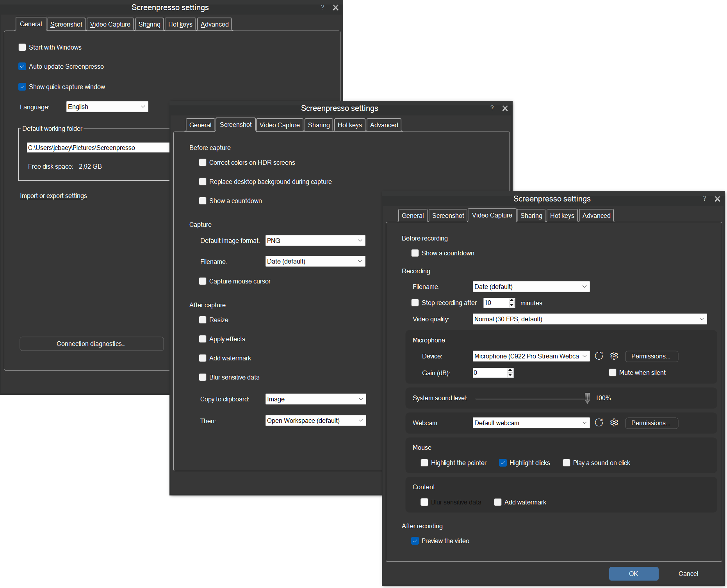This screenshot has height=588, width=727.
Task: Enable Play a sound on click
Action: tap(567, 463)
